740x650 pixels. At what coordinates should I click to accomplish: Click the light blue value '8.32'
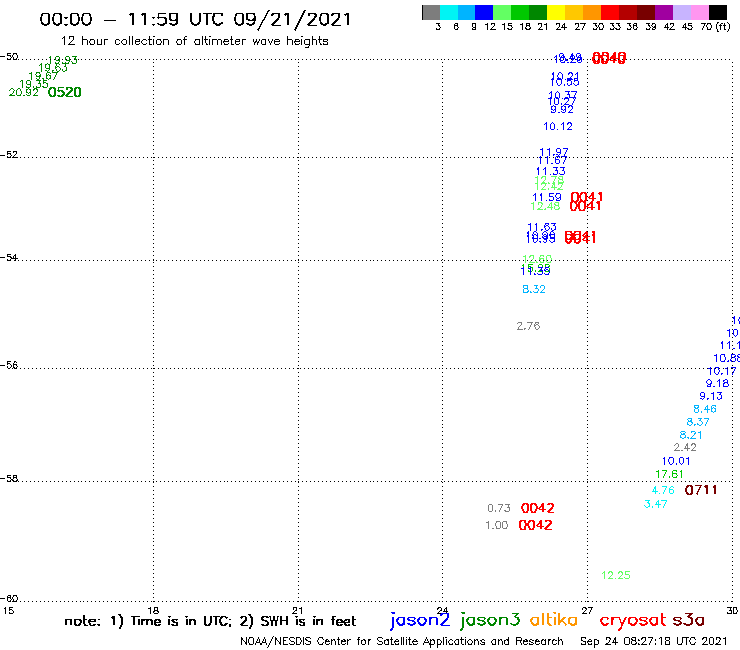click(534, 289)
